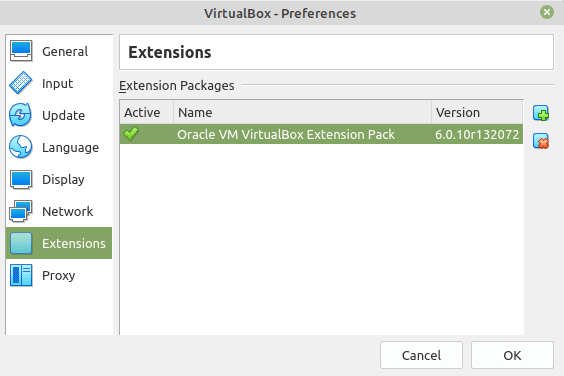Remove the selected extension package
Screen dimensions: 564x376
pyautogui.click(x=541, y=141)
